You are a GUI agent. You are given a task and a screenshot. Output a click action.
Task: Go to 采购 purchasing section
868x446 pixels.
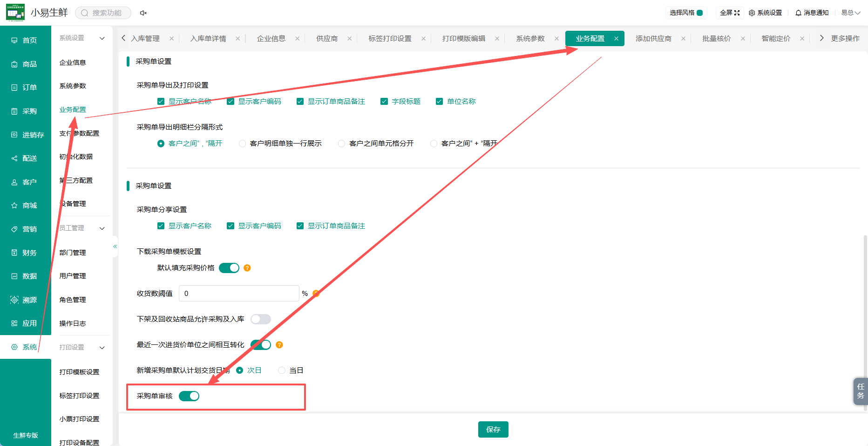(x=25, y=111)
